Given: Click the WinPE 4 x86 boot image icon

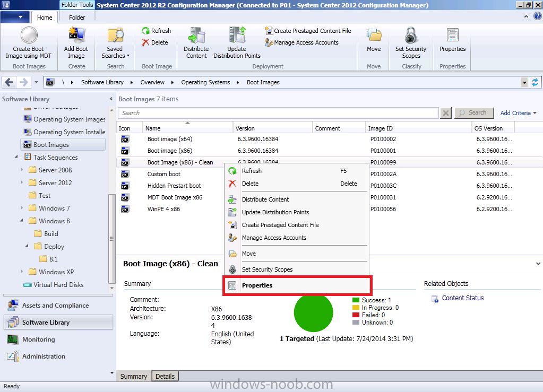Looking at the screenshot, I should coord(125,210).
